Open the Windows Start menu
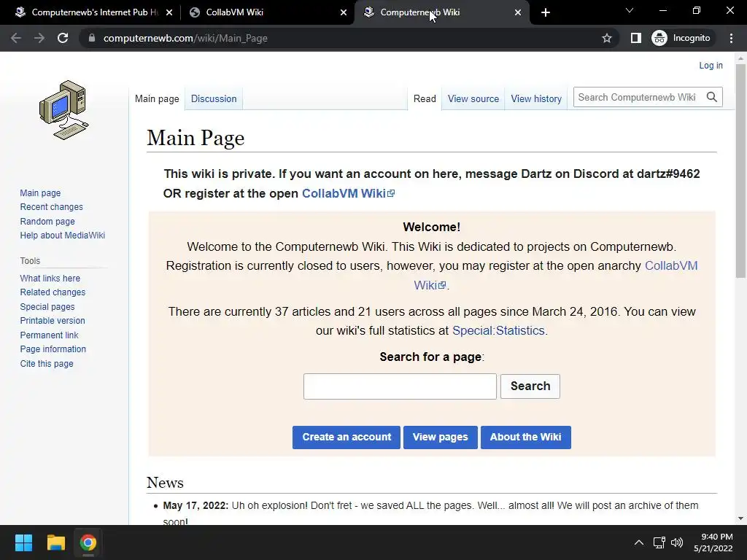The image size is (747, 560). [23, 542]
